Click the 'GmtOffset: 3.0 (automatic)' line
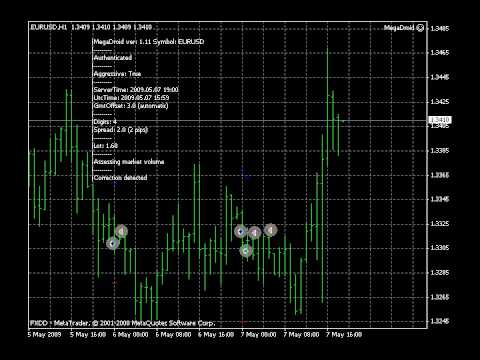The width and height of the screenshot is (480, 360). 131,106
